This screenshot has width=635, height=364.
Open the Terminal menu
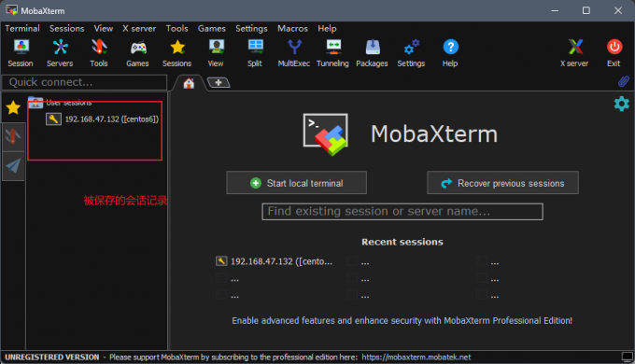(x=22, y=28)
